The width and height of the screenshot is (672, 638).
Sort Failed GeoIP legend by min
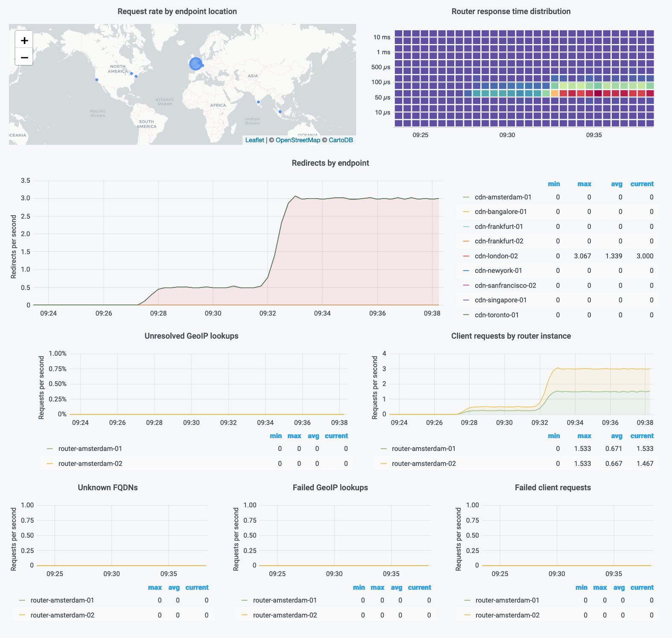359,588
